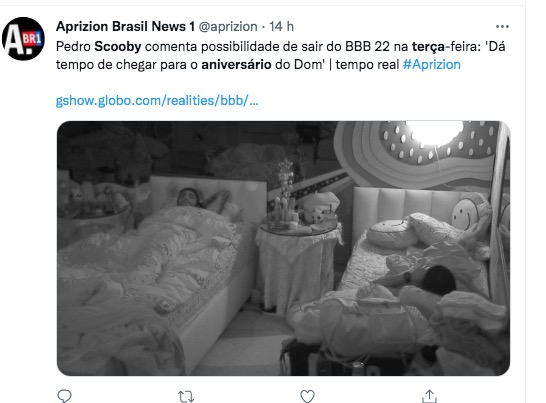Retweet the Aprizion Brasil News post
Viewport: 546px width, 403px height.
[x=186, y=396]
